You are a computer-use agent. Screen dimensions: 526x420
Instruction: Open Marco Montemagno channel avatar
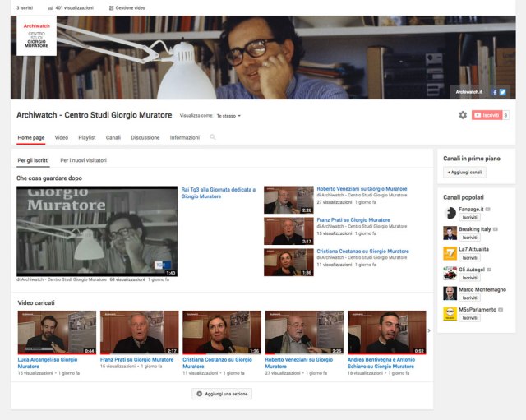coord(450,293)
